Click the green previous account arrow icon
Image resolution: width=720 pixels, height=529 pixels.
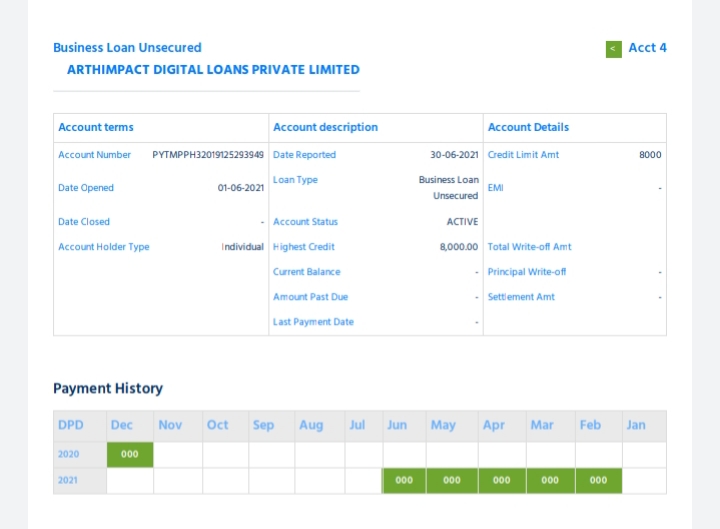[x=613, y=49]
